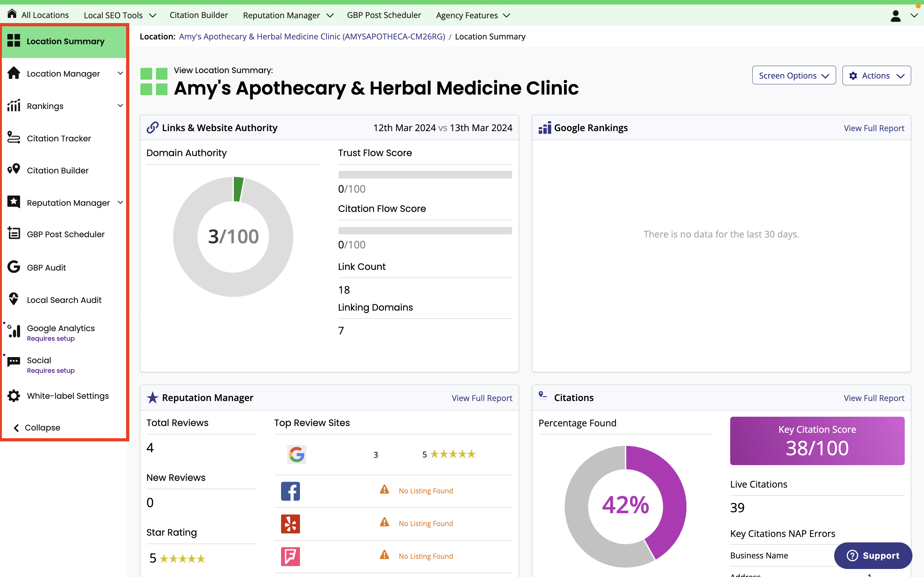Click the Google review site logo
This screenshot has width=924, height=577.
(x=296, y=454)
